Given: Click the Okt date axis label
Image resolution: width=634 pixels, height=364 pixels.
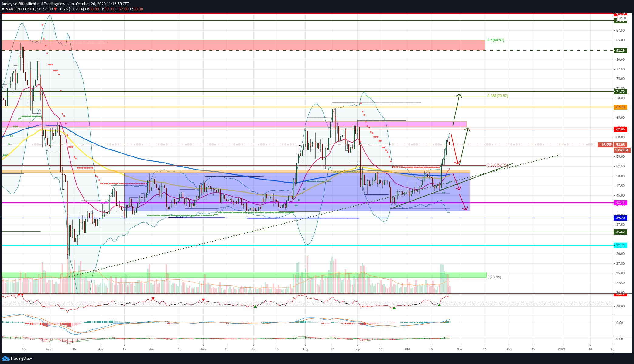Looking at the screenshot, I should [407, 349].
